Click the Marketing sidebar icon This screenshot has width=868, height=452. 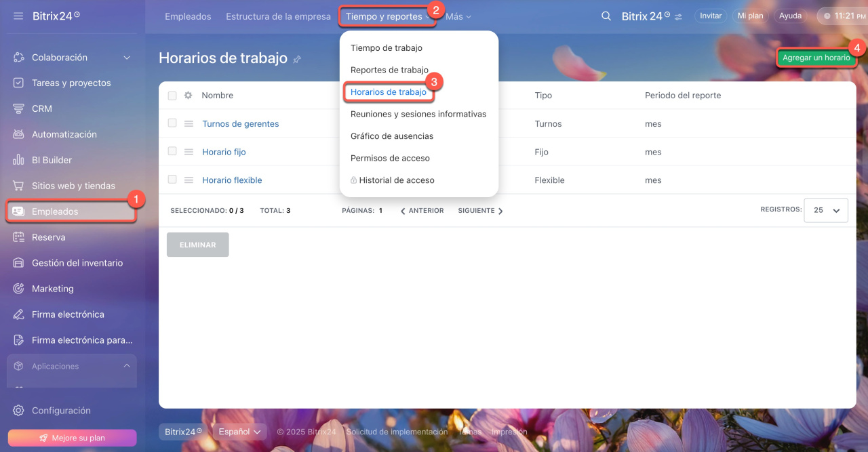19,289
